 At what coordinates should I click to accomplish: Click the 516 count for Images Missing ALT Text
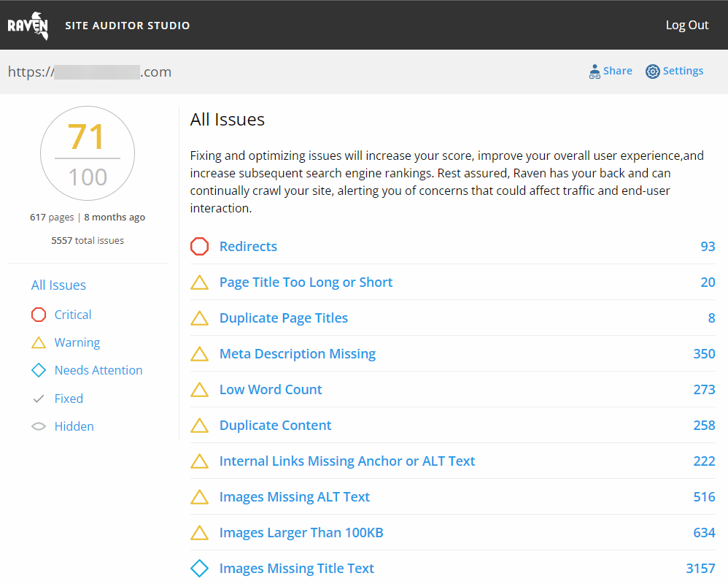704,497
